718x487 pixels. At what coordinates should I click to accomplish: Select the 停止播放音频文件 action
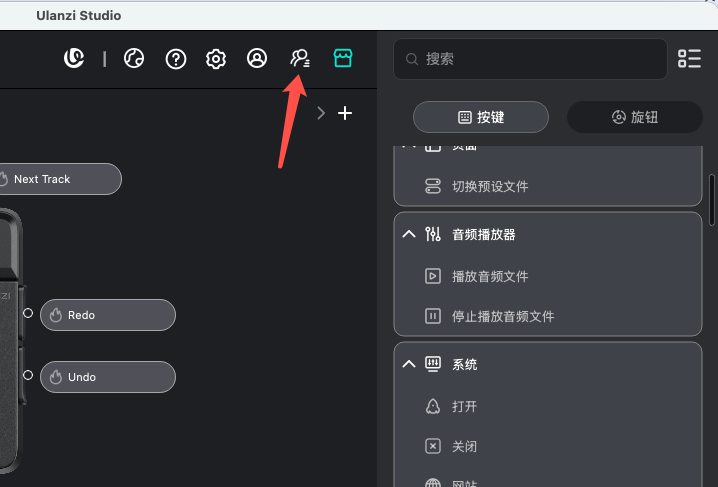[548, 316]
